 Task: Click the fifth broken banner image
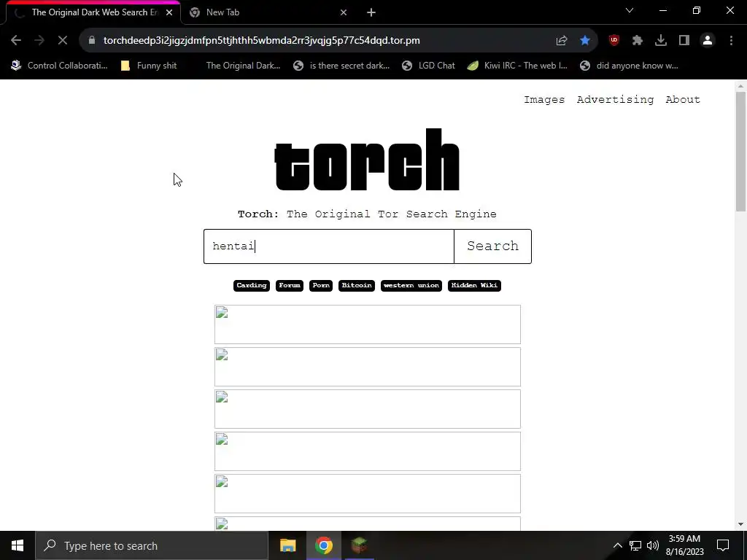368,494
